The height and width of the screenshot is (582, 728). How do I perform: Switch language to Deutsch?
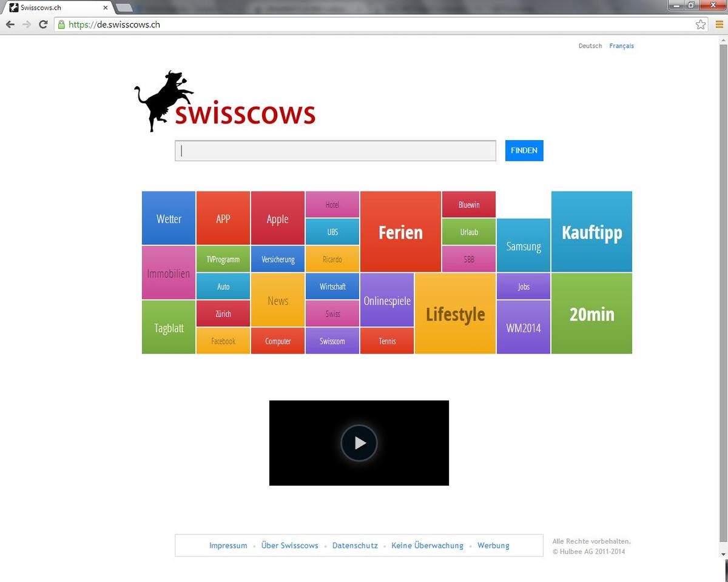point(590,45)
